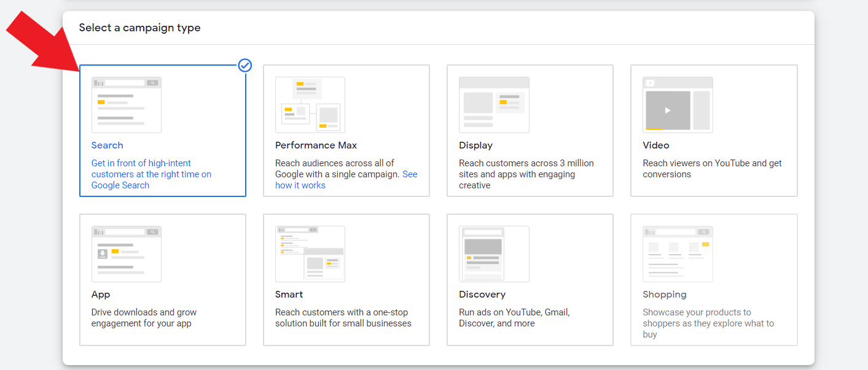Click the blue Search heading label
The image size is (868, 370).
pyautogui.click(x=107, y=145)
